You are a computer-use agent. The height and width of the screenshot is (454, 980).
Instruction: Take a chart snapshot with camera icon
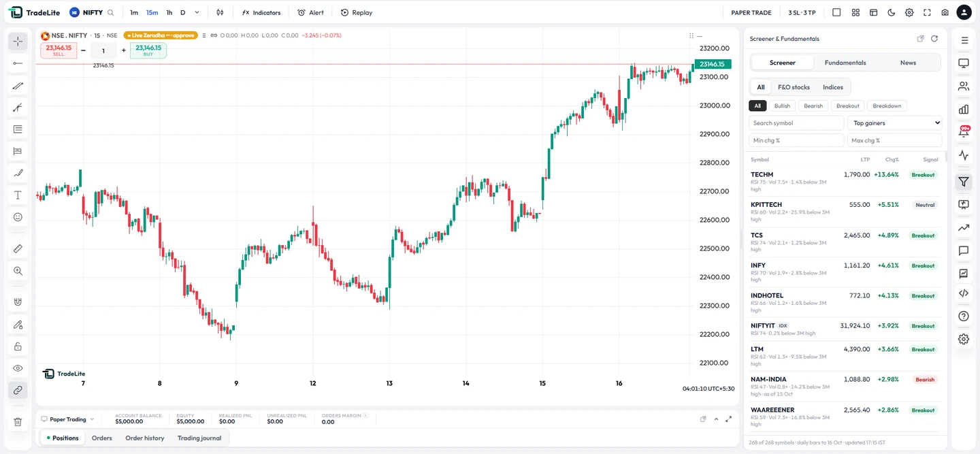click(x=945, y=12)
